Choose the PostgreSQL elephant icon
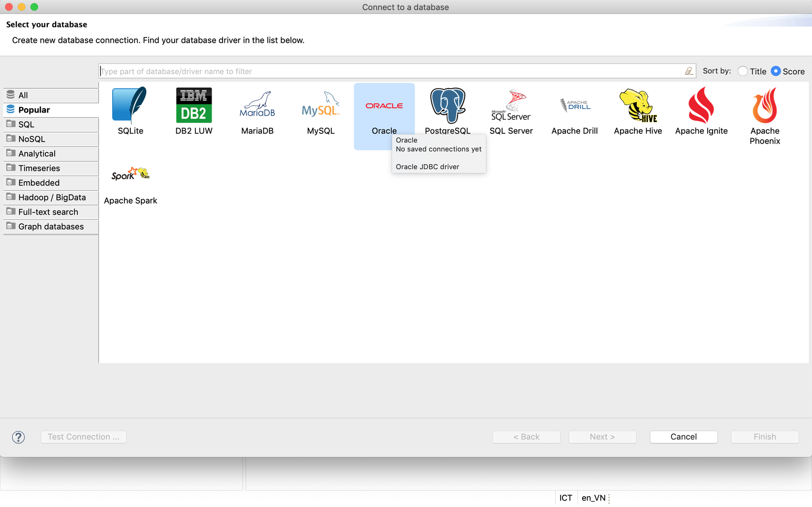812x507 pixels. (x=448, y=105)
